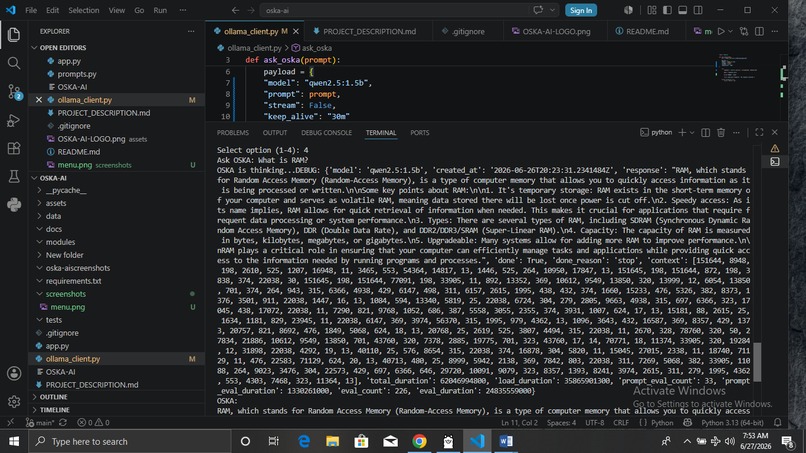Viewport: 806px width, 453px height.
Task: Open the Manage gear menu
Action: pyautogui.click(x=14, y=401)
